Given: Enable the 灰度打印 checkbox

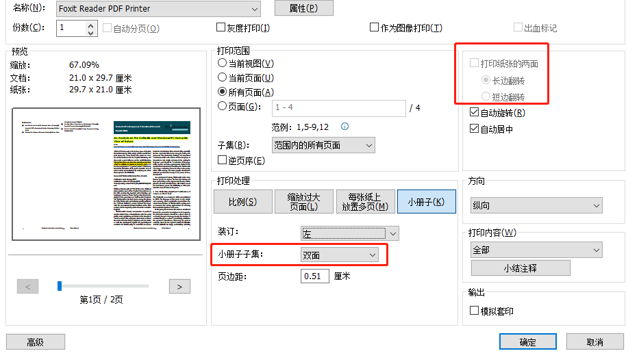Looking at the screenshot, I should [221, 28].
